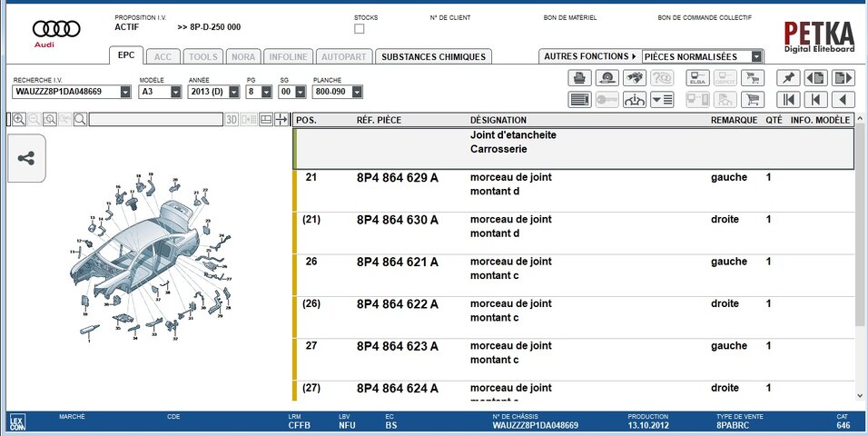Toggle the split layout panel icon
This screenshot has width=868, height=436.
pyautogui.click(x=266, y=119)
